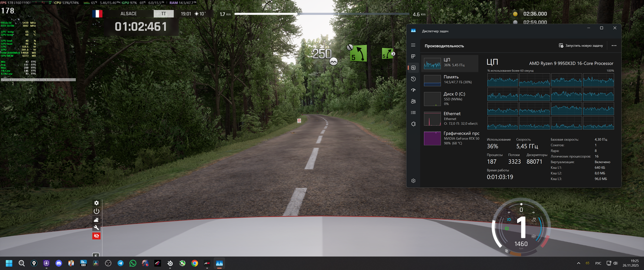Open SteelSeries app from the taskbar
The image size is (644, 270).
[170, 263]
